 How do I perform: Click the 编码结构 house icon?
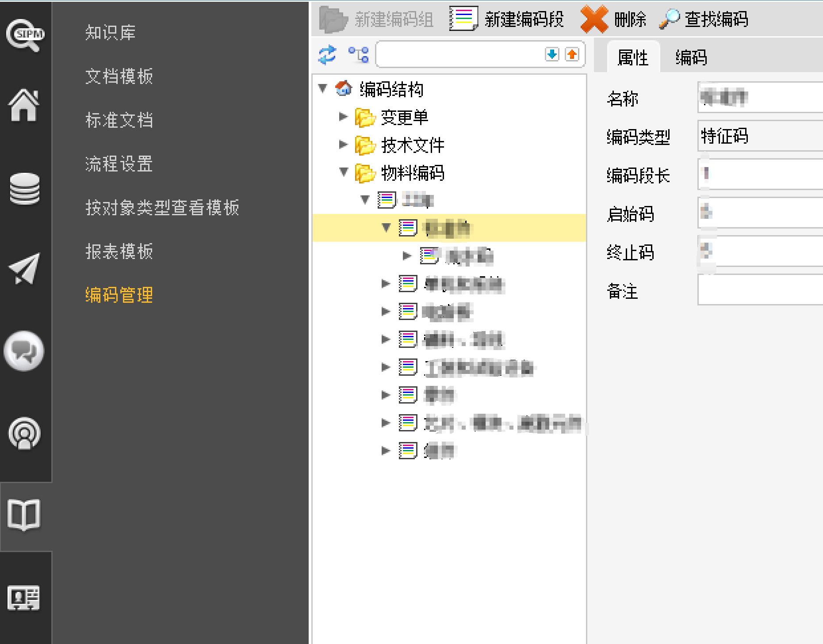344,88
